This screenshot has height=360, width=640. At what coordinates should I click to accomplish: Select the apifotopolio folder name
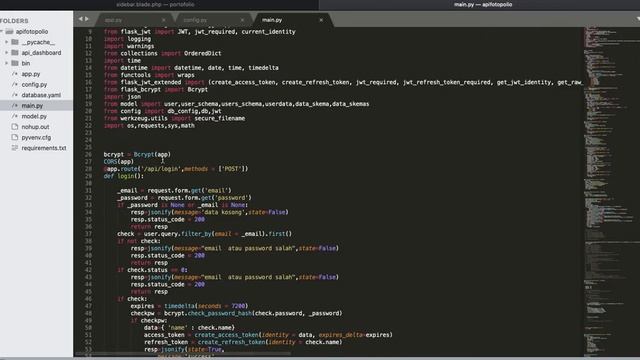coord(32,31)
